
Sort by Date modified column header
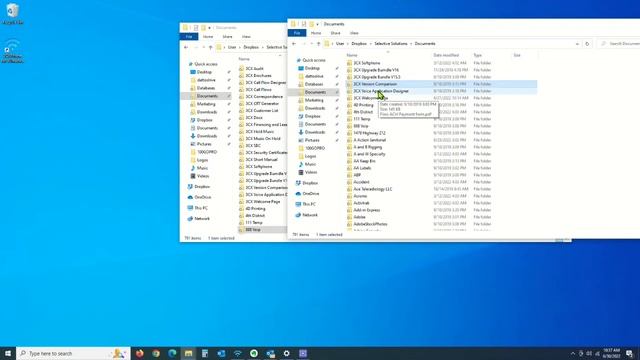pyautogui.click(x=446, y=55)
